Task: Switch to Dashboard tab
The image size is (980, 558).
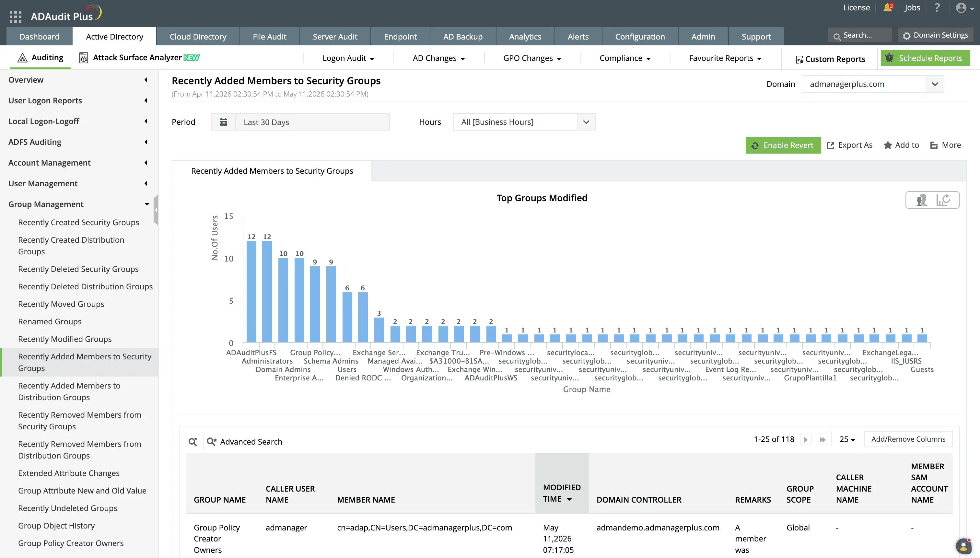Action: point(40,36)
